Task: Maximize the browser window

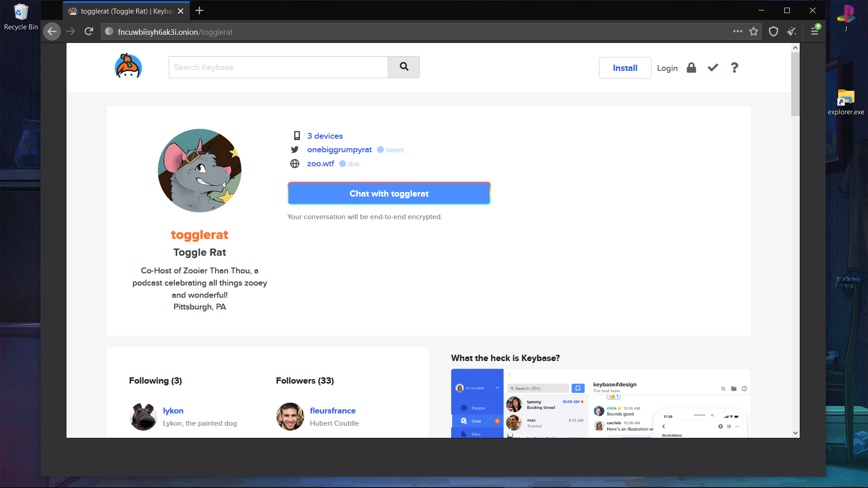Action: tap(787, 10)
